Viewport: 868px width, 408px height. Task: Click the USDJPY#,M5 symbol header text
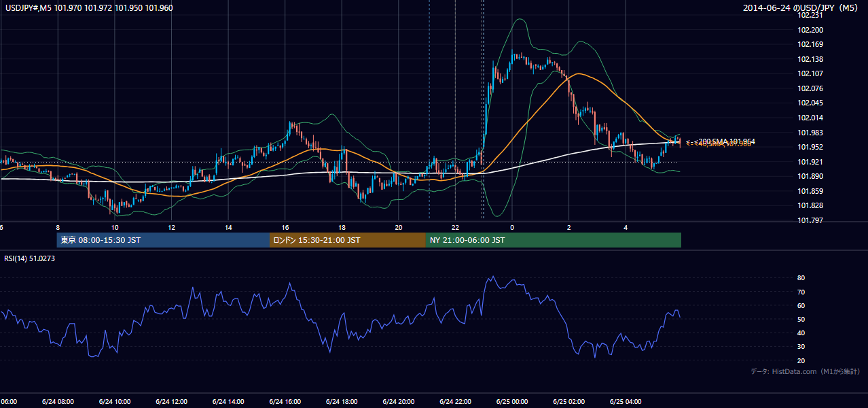coord(88,8)
